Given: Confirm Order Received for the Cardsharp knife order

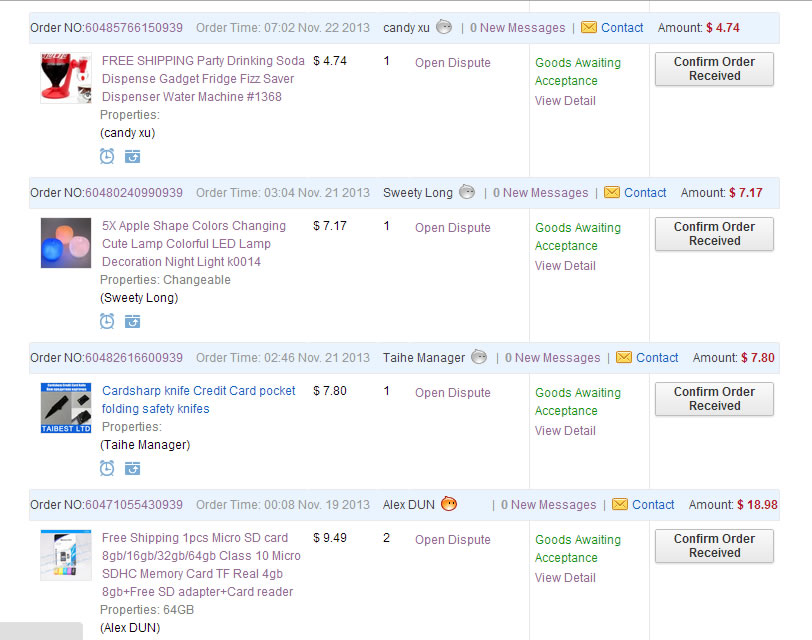Looking at the screenshot, I should click(714, 399).
